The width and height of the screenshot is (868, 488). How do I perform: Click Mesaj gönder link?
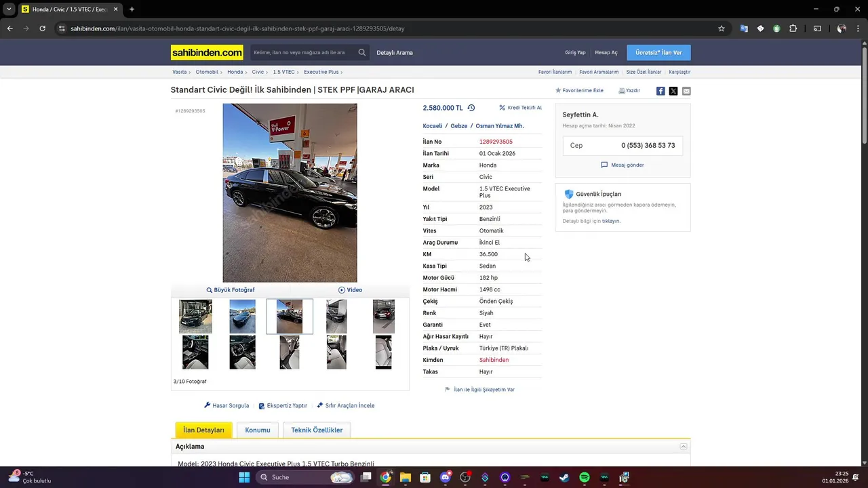coord(623,165)
